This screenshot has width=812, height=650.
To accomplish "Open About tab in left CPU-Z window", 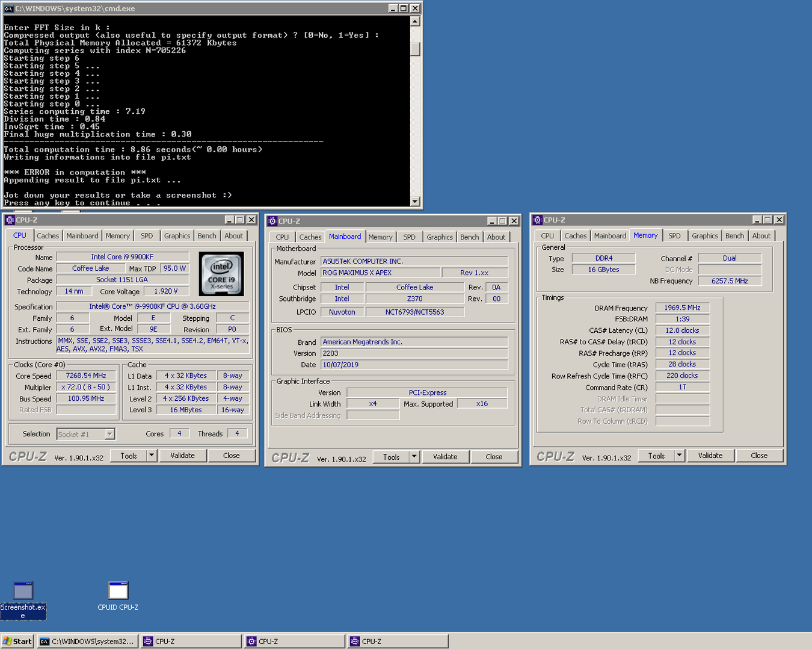I will coord(234,236).
